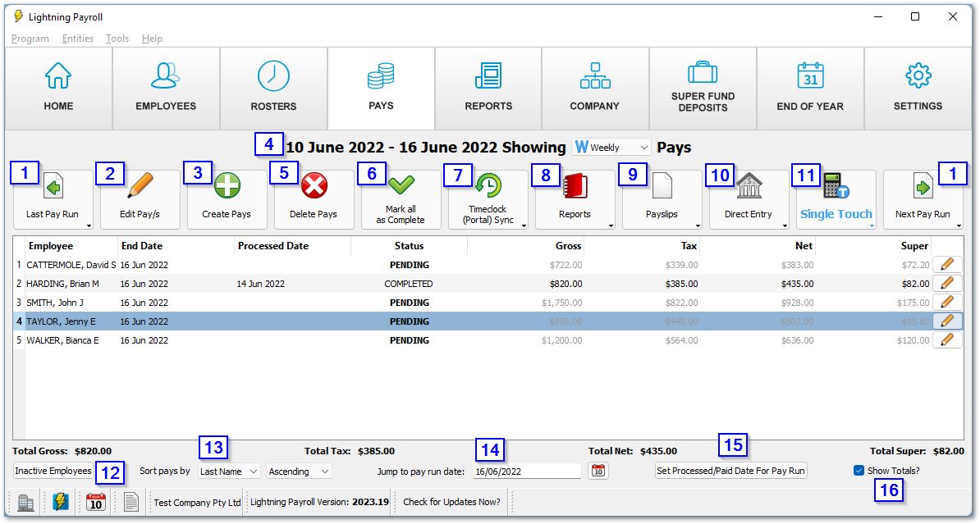Open the Ascending sort order dropdown

point(299,472)
